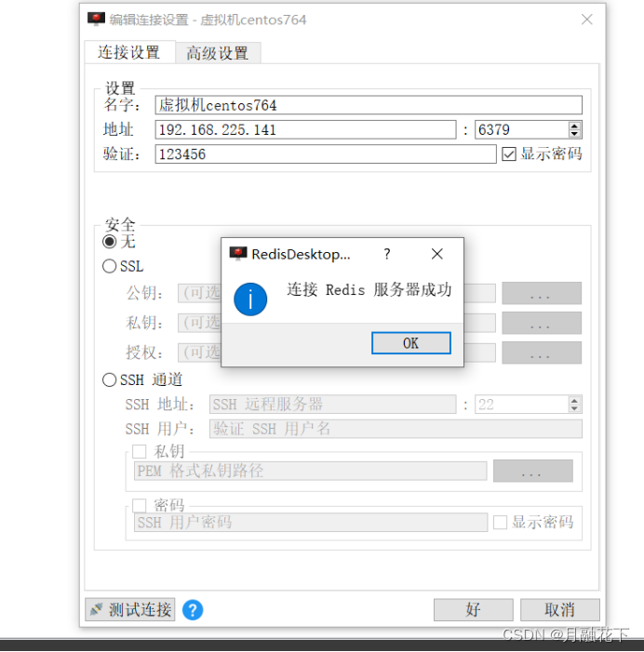Toggle the SSH 密码 checkbox

(139, 506)
